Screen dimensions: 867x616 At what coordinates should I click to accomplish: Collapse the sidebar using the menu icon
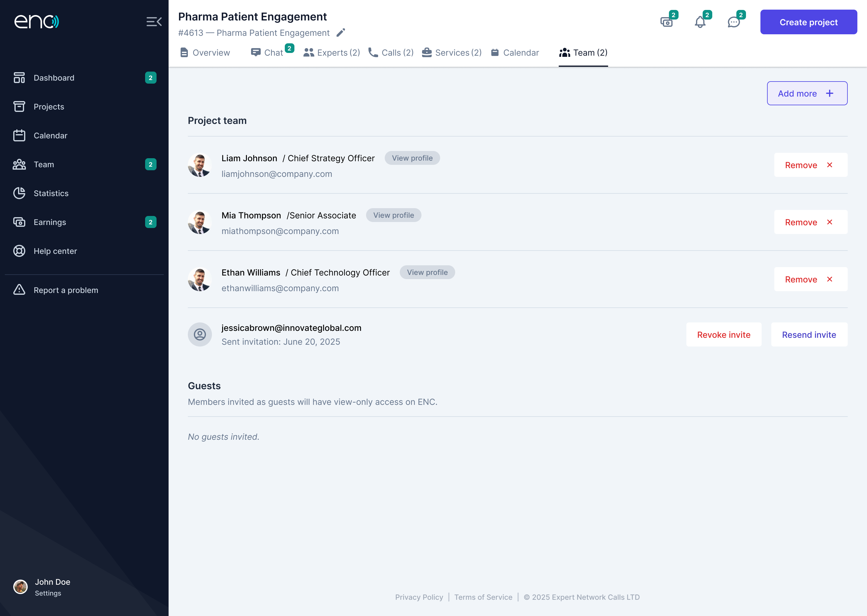click(x=154, y=22)
